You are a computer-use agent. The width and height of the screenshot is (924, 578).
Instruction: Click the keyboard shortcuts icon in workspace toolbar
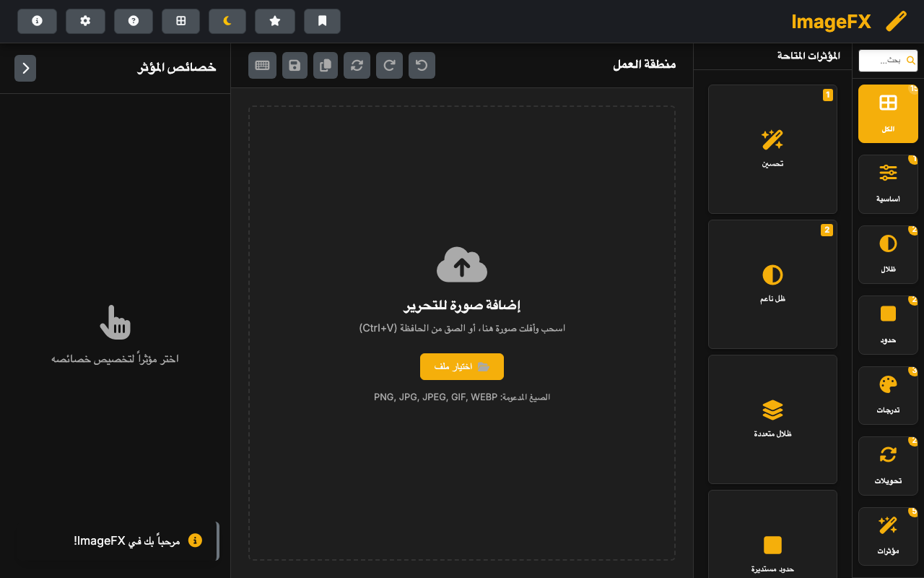(x=262, y=65)
